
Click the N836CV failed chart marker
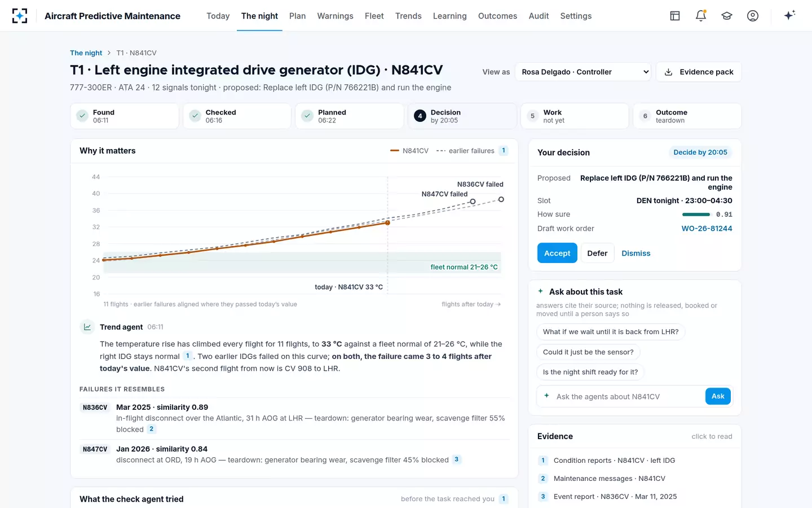pos(501,199)
